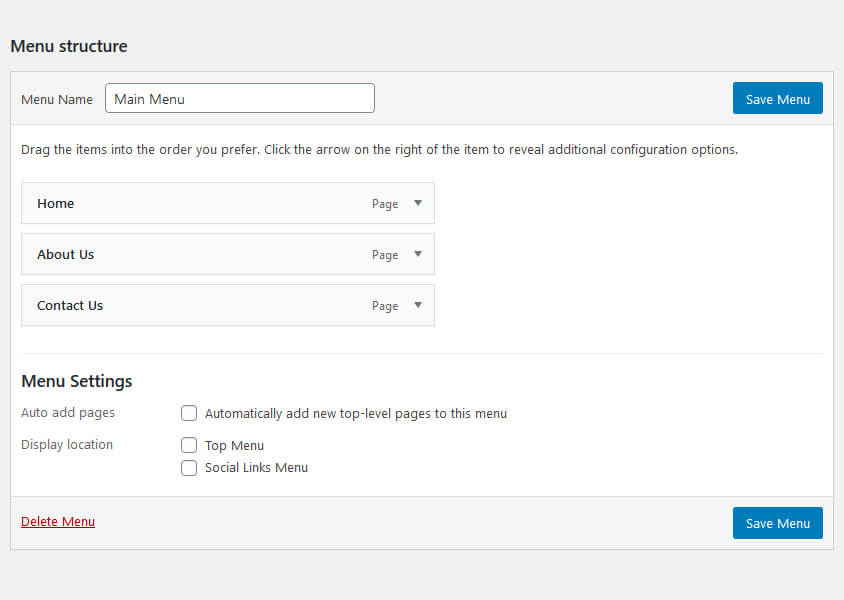Screen dimensions: 844x600
Task: Click the arrow icon on the About Us item
Action: tap(418, 254)
